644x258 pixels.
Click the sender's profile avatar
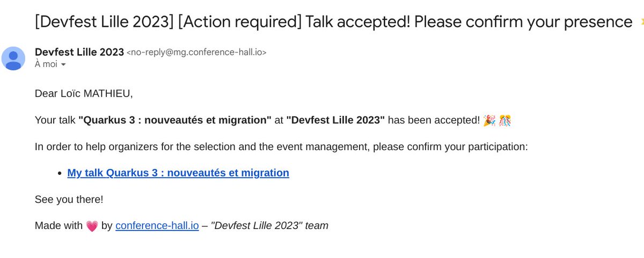pos(13,58)
